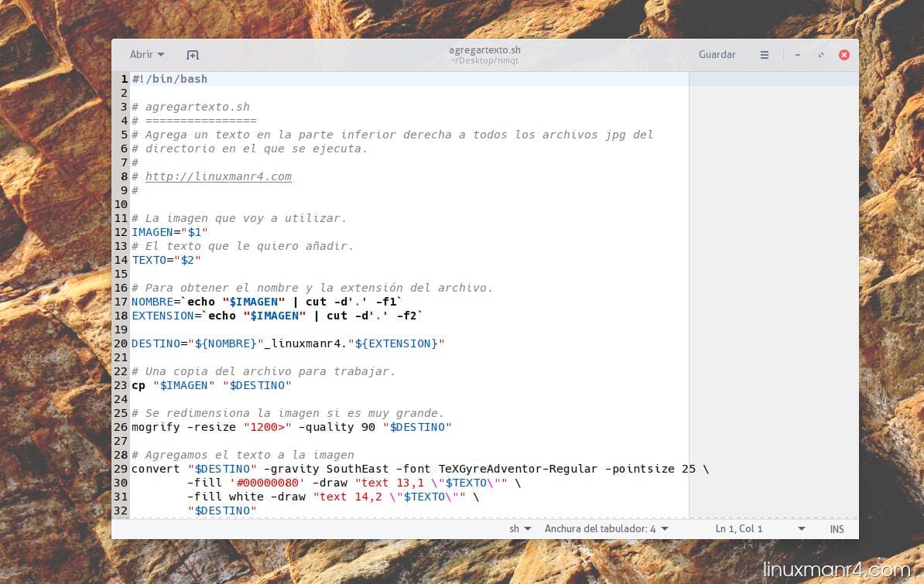The image size is (924, 584).
Task: Click comment '# La imagen que voy a utilizar.'
Action: click(238, 218)
